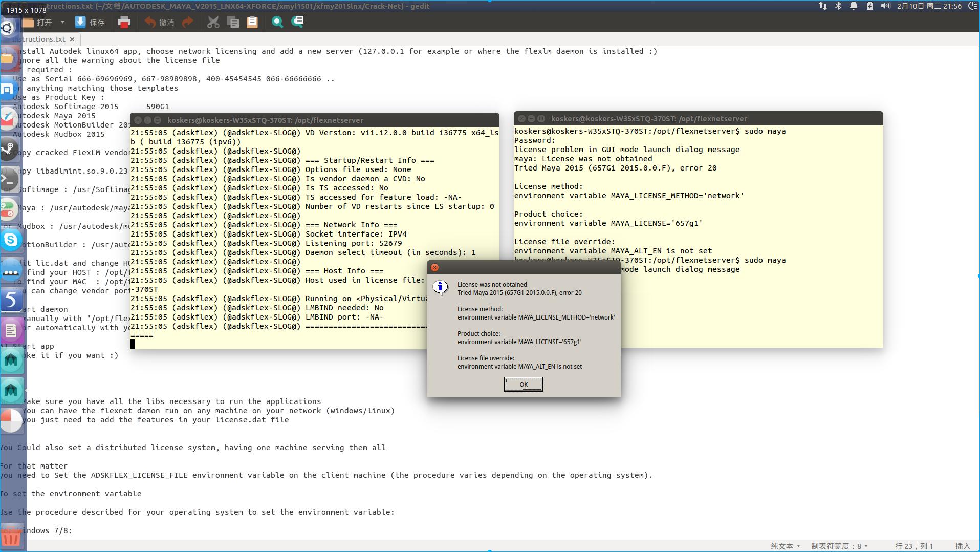Click OK in the license error dialog

pos(524,384)
